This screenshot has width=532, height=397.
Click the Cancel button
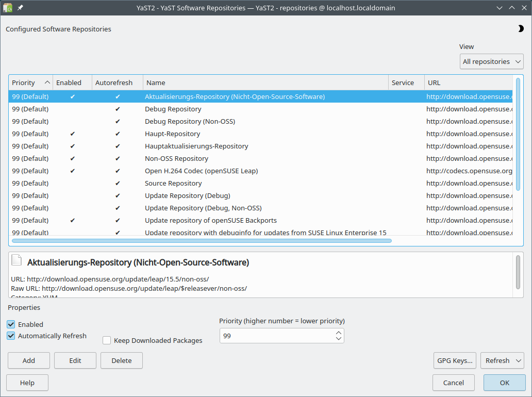(x=454, y=383)
